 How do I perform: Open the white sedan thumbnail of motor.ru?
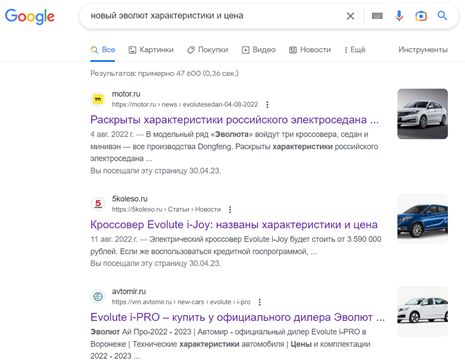tap(422, 114)
